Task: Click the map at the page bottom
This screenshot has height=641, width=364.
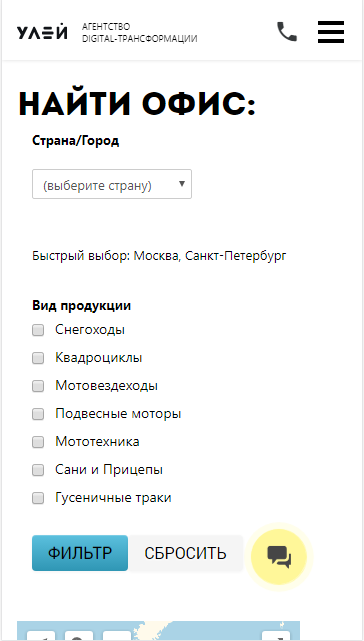Action: pos(158,631)
